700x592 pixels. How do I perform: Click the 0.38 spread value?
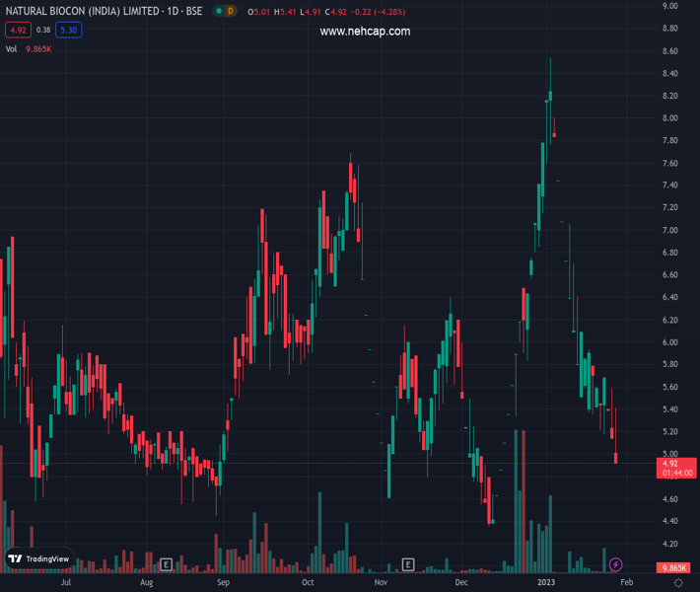coord(43,30)
